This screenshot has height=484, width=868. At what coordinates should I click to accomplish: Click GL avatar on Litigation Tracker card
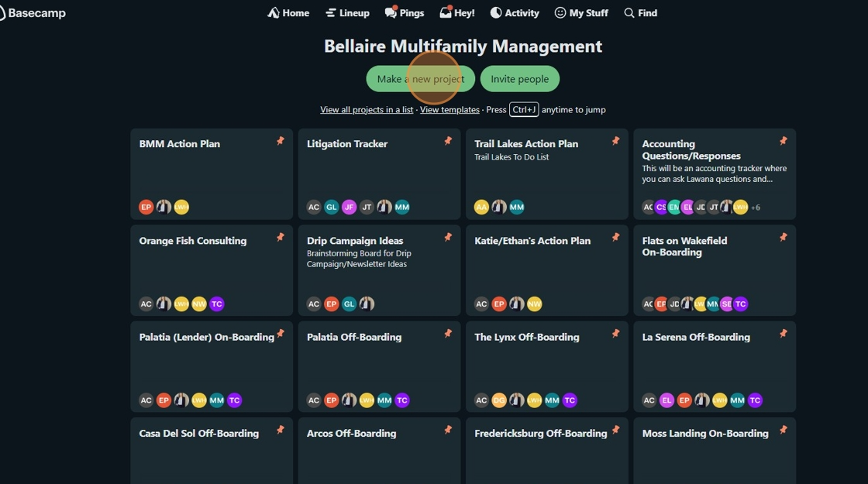pyautogui.click(x=331, y=207)
